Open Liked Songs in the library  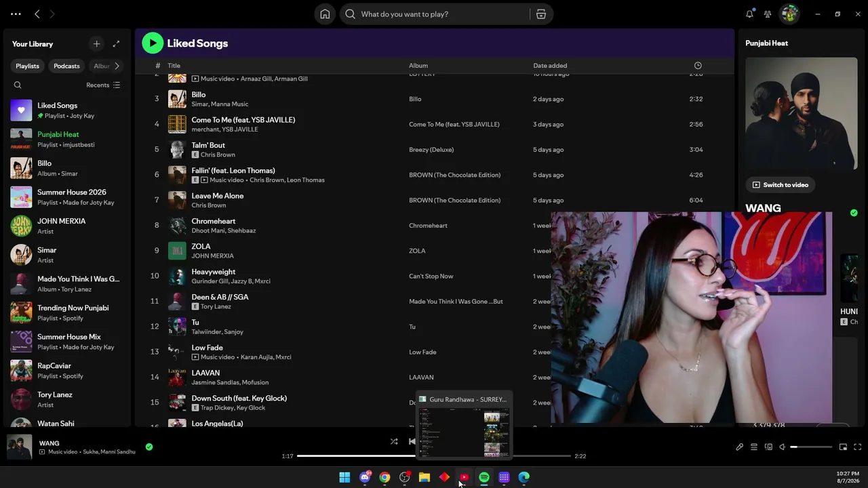[66, 110]
